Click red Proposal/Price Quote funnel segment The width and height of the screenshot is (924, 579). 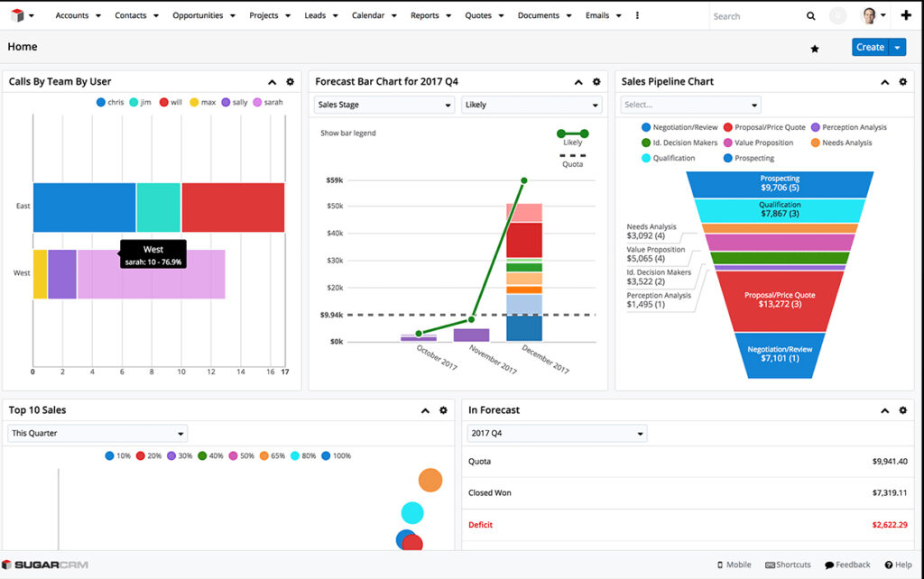tap(780, 299)
